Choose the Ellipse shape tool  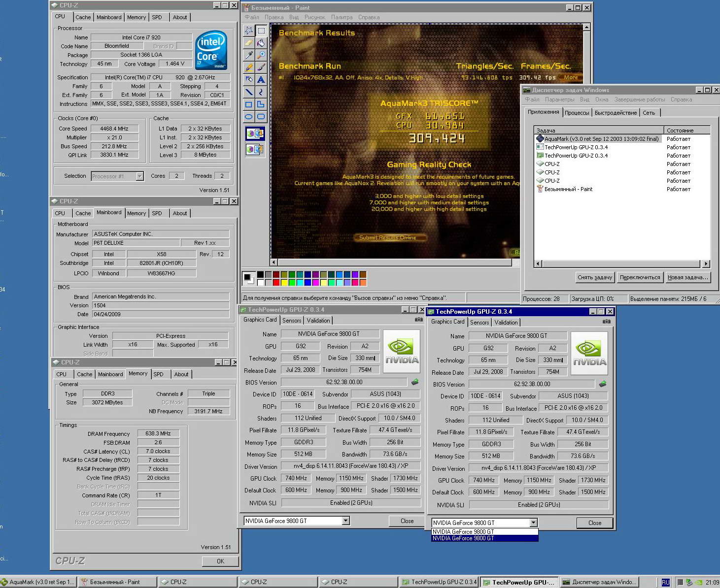[x=249, y=117]
